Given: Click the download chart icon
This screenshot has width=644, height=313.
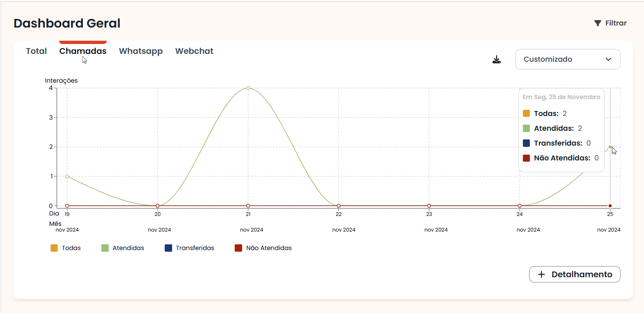Looking at the screenshot, I should pos(497,60).
